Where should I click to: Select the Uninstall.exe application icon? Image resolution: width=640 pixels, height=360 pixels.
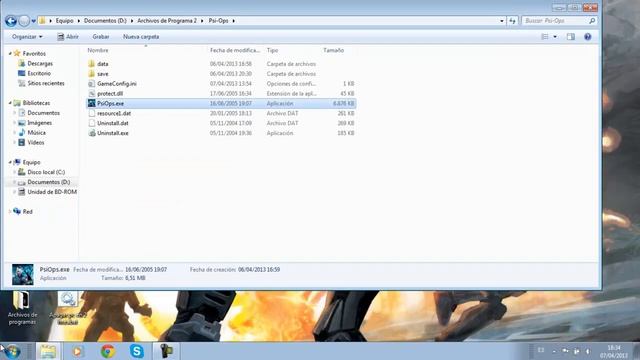click(92, 133)
